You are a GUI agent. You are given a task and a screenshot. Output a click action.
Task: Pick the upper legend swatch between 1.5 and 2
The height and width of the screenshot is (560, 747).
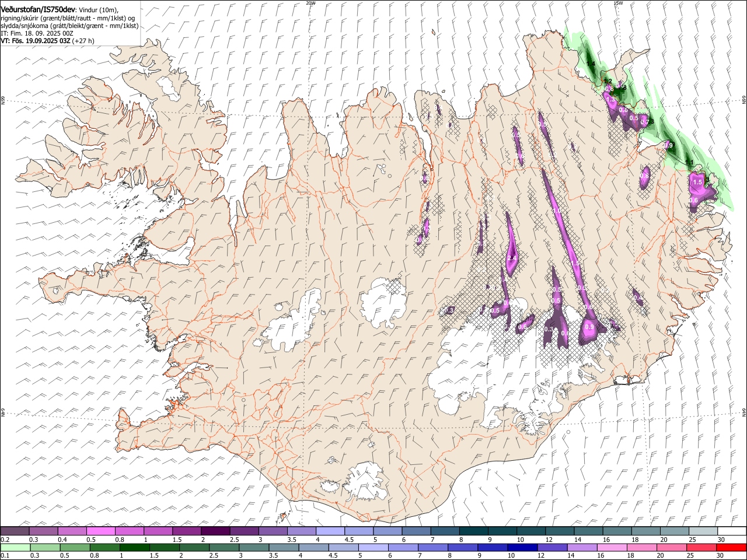click(187, 531)
